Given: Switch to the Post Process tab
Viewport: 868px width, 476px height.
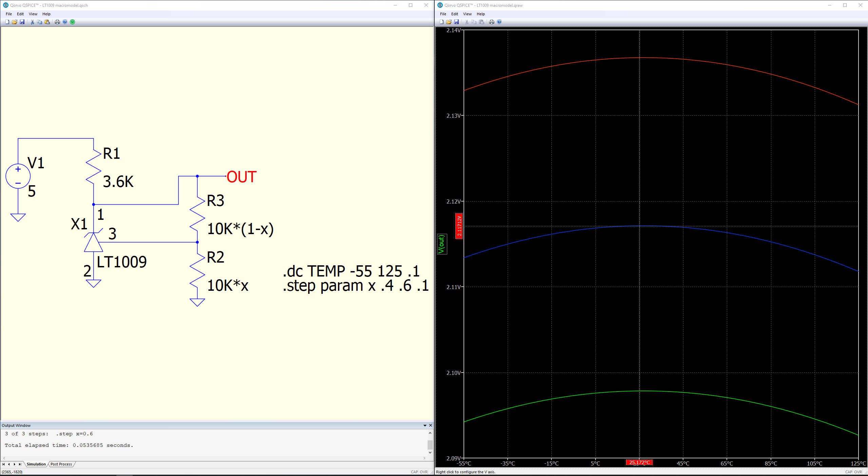Looking at the screenshot, I should tap(61, 464).
